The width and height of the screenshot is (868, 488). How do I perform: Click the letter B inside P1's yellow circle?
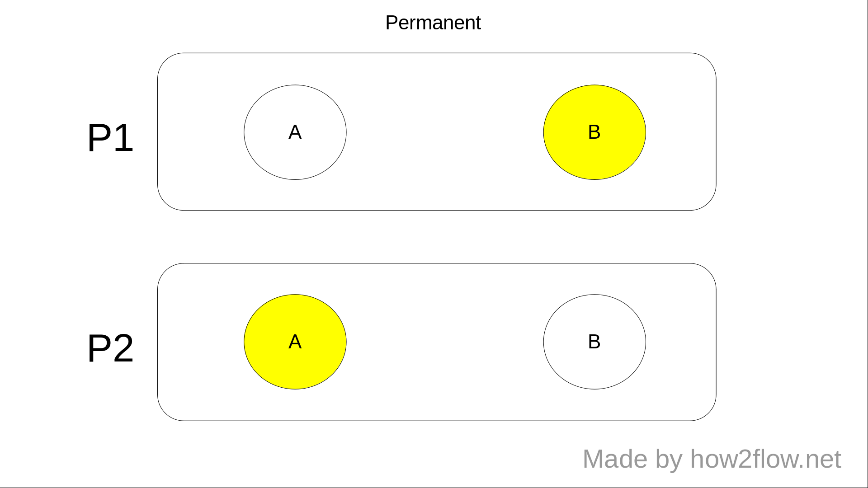[x=594, y=132]
